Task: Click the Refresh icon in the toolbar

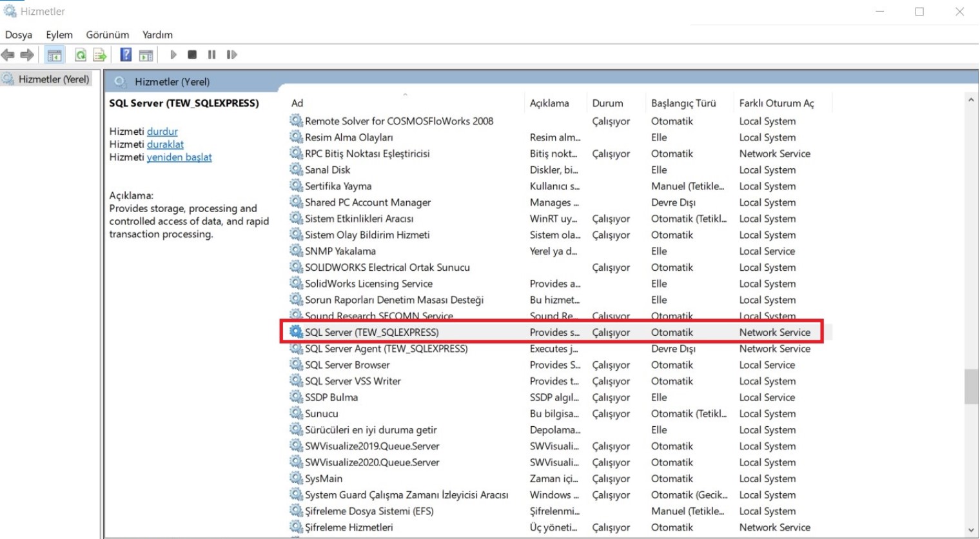Action: [x=81, y=55]
